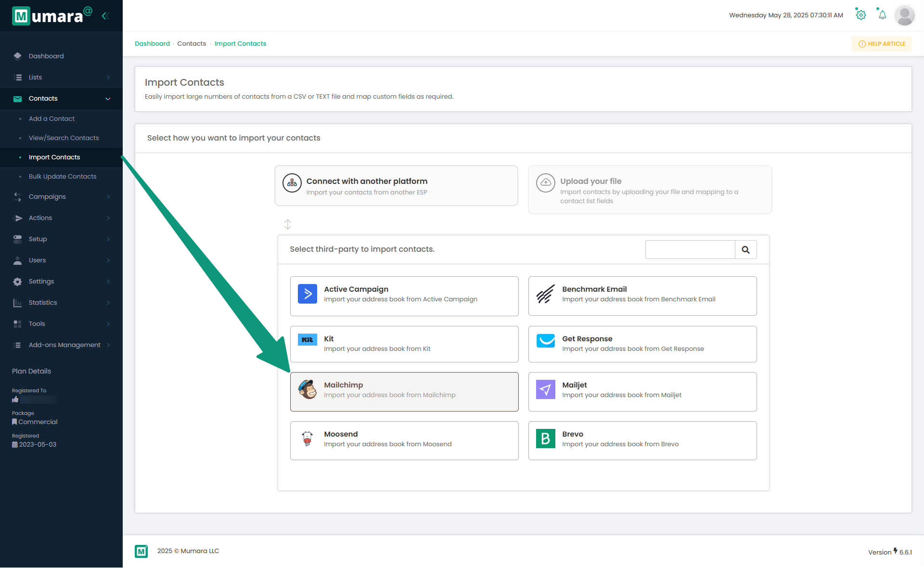The height and width of the screenshot is (568, 924).
Task: Click the Dashboard breadcrumb link
Action: (x=152, y=44)
